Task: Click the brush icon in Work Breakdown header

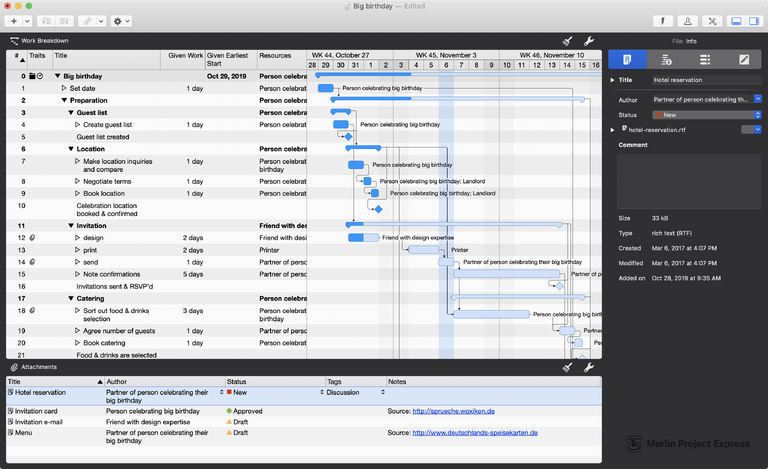Action: [x=568, y=41]
